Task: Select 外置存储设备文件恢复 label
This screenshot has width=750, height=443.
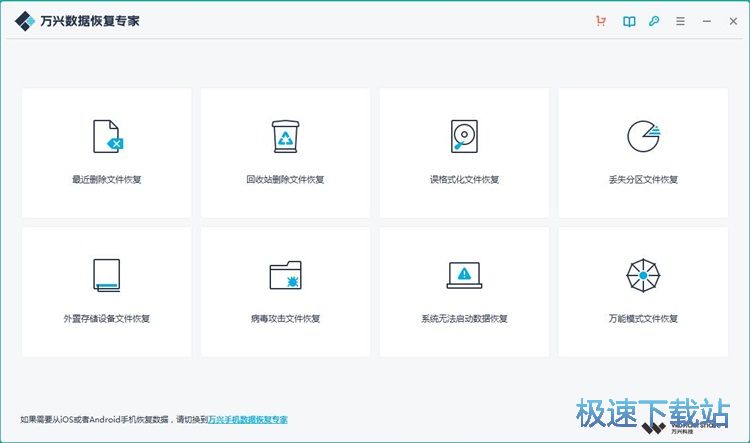Action: coord(107,318)
